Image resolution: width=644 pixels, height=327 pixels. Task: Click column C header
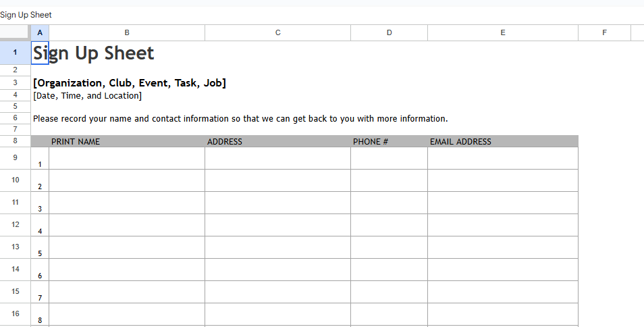coord(277,32)
